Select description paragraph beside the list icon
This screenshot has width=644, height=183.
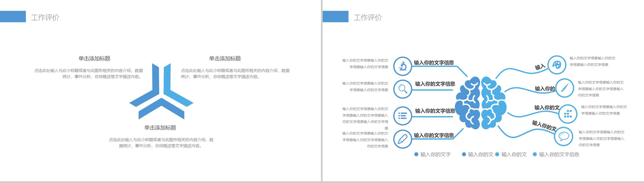pyautogui.click(x=365, y=118)
